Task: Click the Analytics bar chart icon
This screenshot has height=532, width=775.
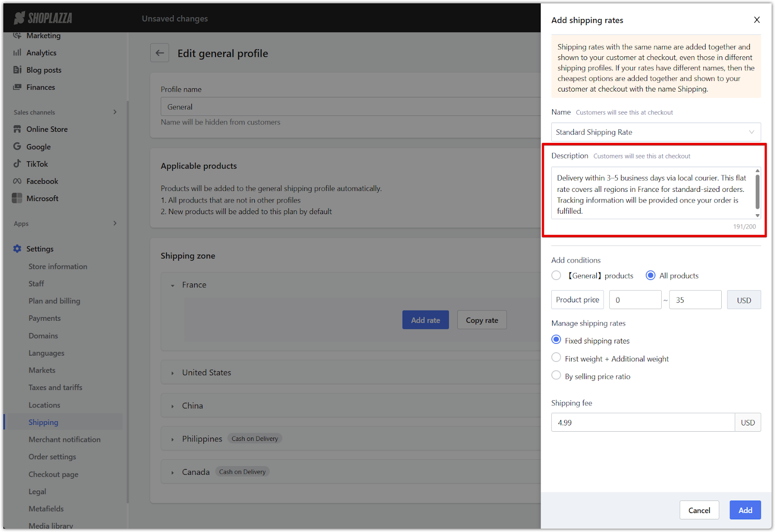Action: click(17, 52)
